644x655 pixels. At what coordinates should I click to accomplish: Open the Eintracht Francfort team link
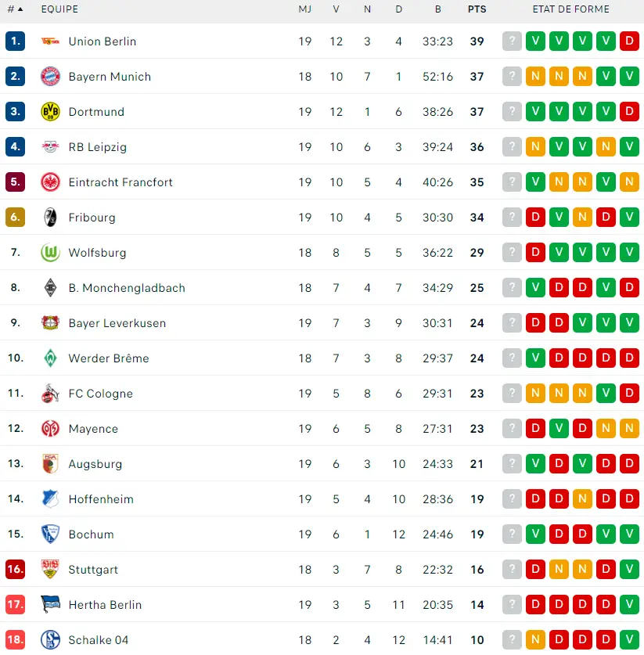point(121,182)
